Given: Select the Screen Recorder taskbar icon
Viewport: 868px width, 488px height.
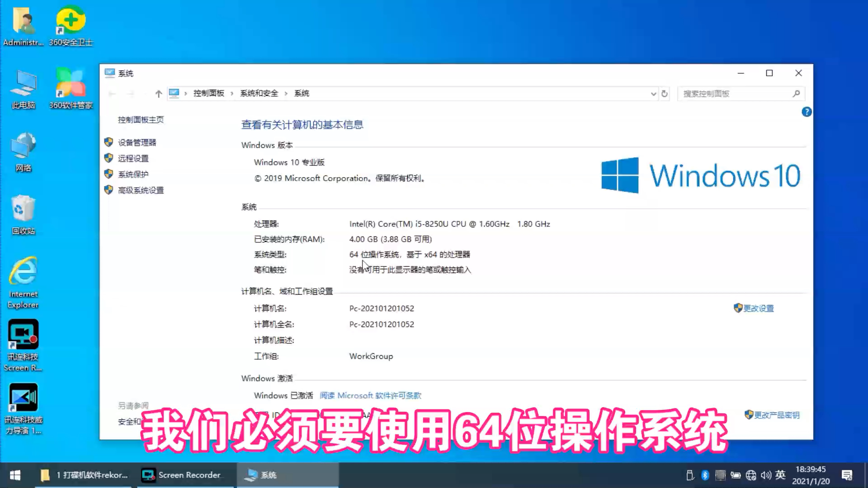Looking at the screenshot, I should pos(183,475).
